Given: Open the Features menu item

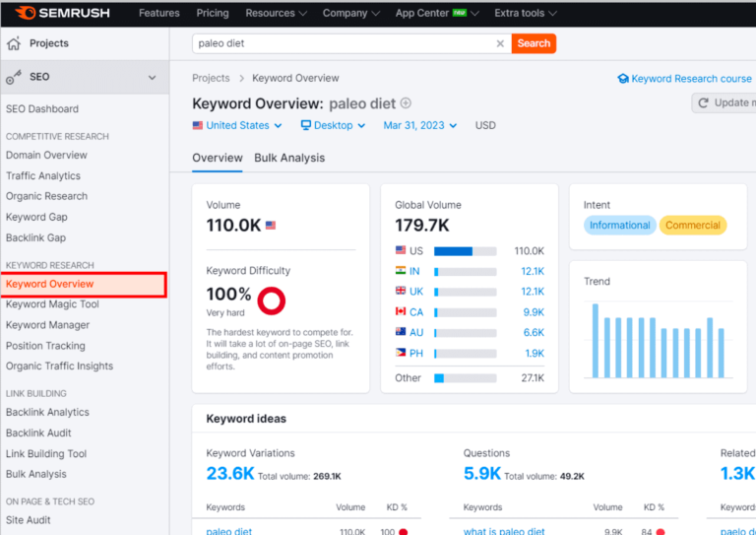Looking at the screenshot, I should click(x=159, y=13).
